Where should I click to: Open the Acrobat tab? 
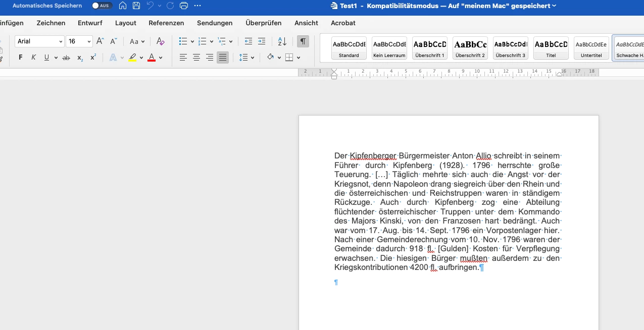[x=343, y=23]
